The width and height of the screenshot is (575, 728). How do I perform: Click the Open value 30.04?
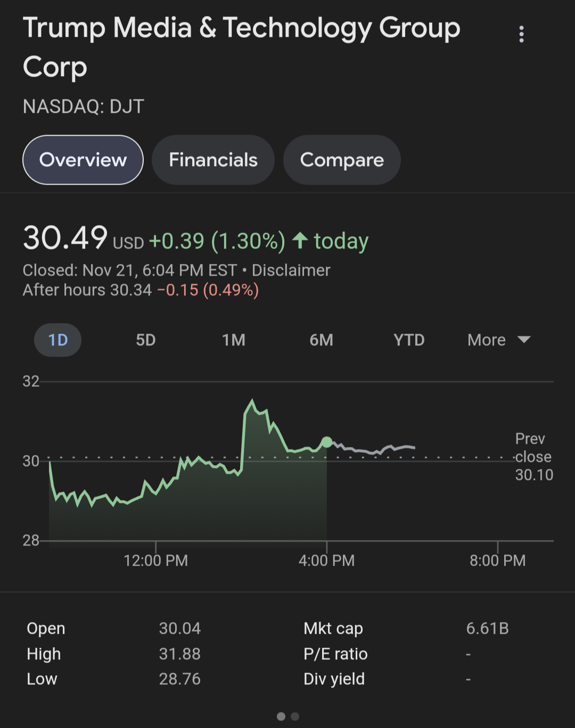pos(180,628)
